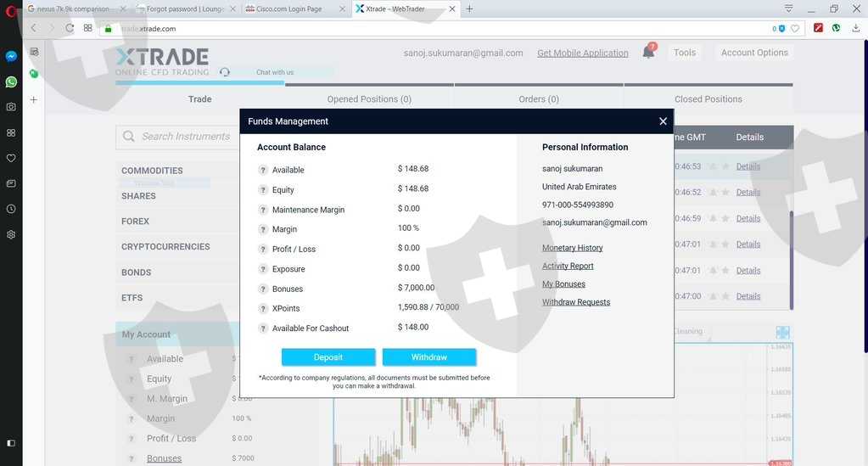The image size is (868, 466).
Task: Close the Xtrade WebTrader tab
Action: pyautogui.click(x=452, y=8)
